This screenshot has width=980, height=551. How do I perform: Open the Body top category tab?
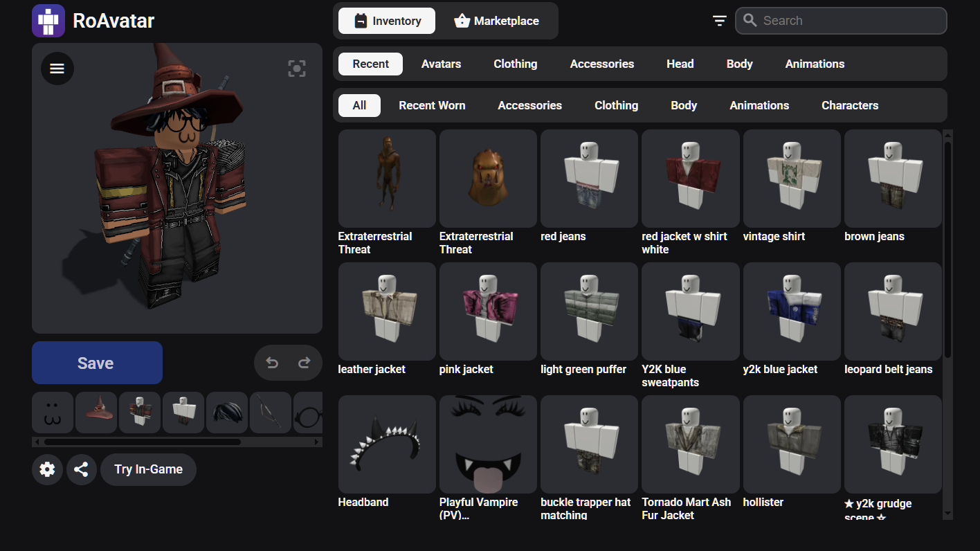point(739,64)
